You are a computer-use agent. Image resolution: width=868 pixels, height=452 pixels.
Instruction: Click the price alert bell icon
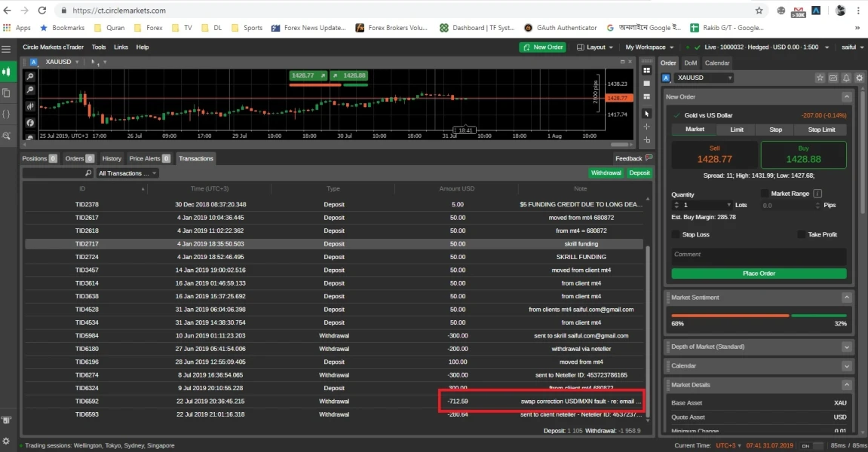[846, 78]
